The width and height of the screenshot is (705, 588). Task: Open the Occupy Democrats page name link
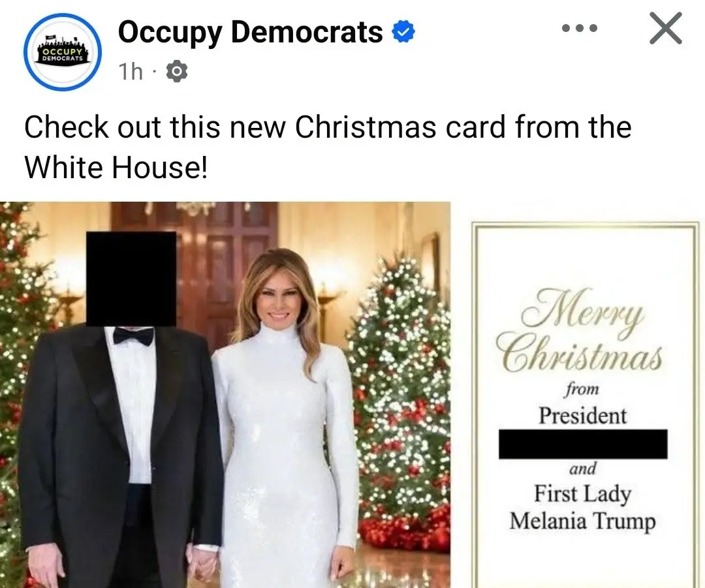pyautogui.click(x=251, y=33)
